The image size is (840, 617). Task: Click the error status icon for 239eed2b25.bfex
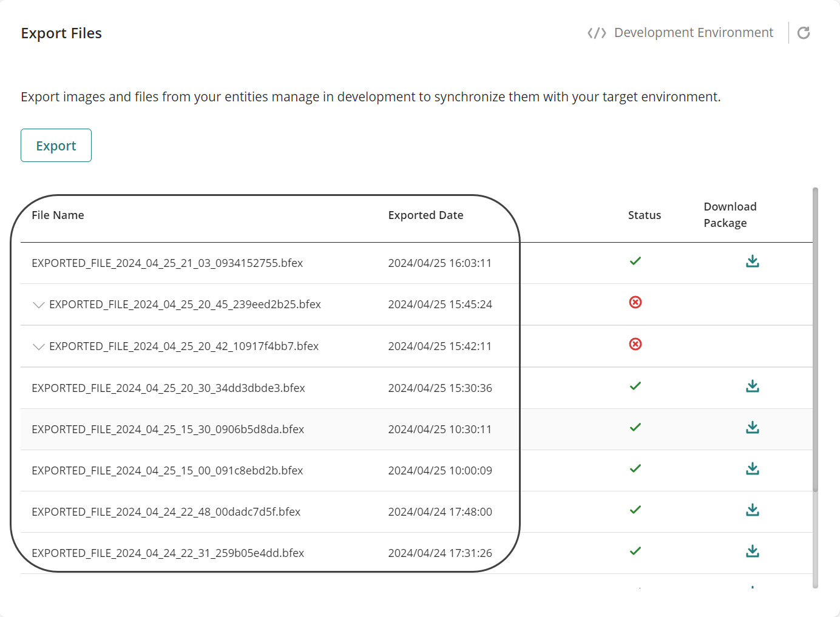(x=635, y=302)
